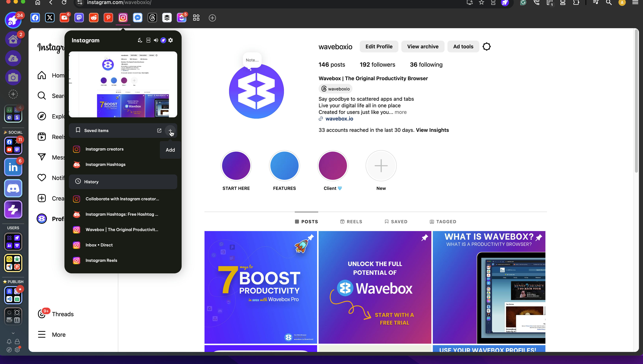The image size is (643, 364).
Task: Select the POSTS tab
Action: tap(306, 222)
